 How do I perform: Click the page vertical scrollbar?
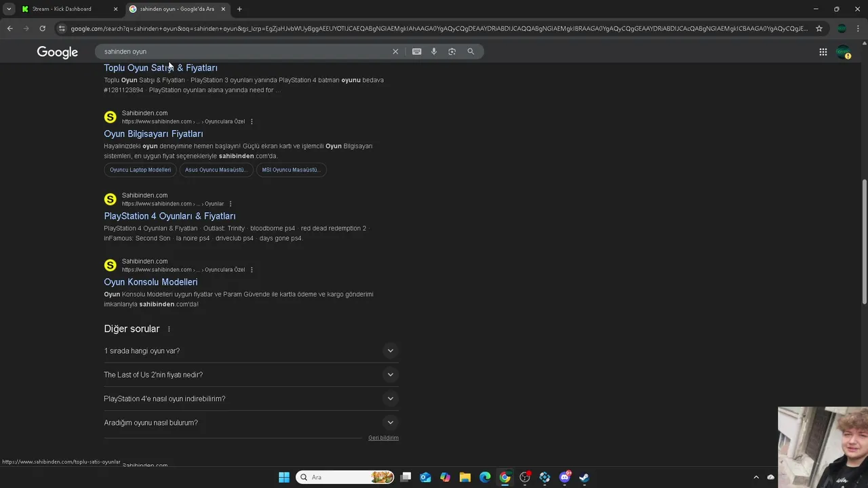(864, 242)
